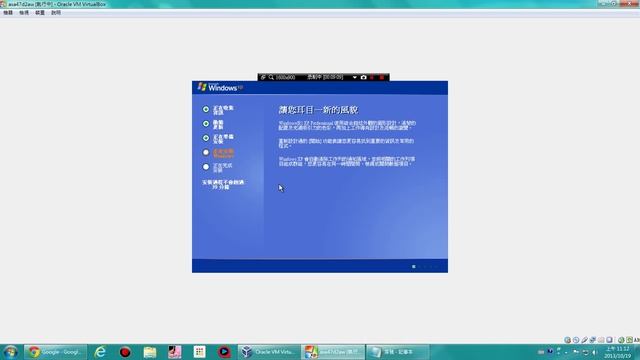Switch to the Oracle VM VirtualBox Manager taskbar button
Viewport: 640px width, 360px height.
(x=269, y=352)
